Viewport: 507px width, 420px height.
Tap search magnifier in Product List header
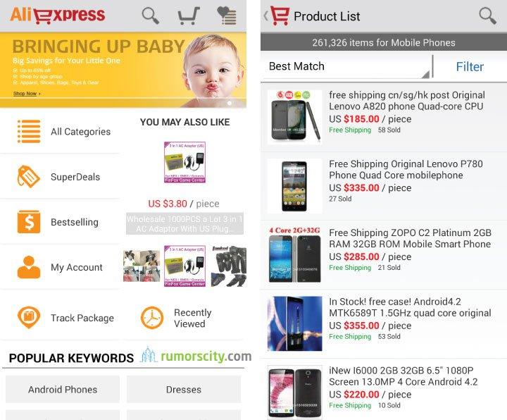[x=487, y=16]
